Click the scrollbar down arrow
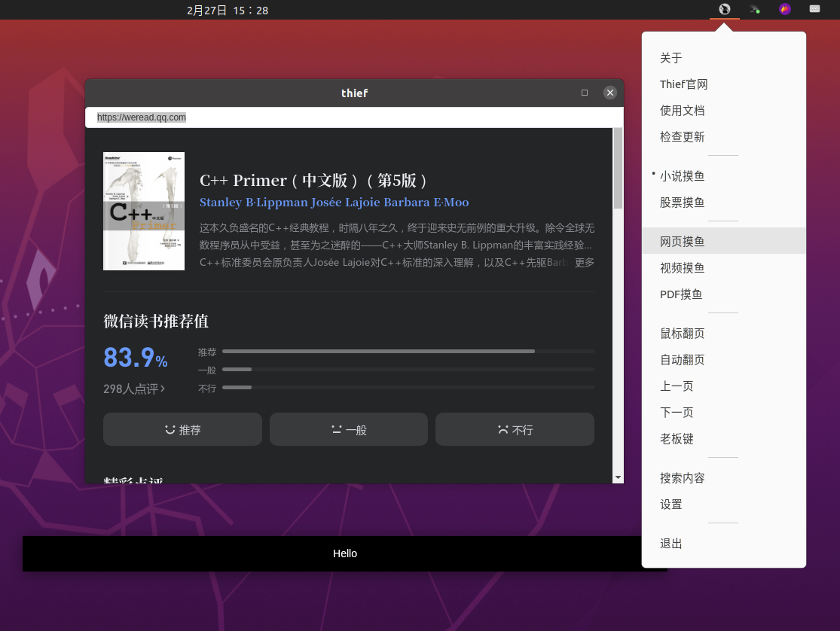Viewport: 840px width, 631px height. [x=618, y=477]
